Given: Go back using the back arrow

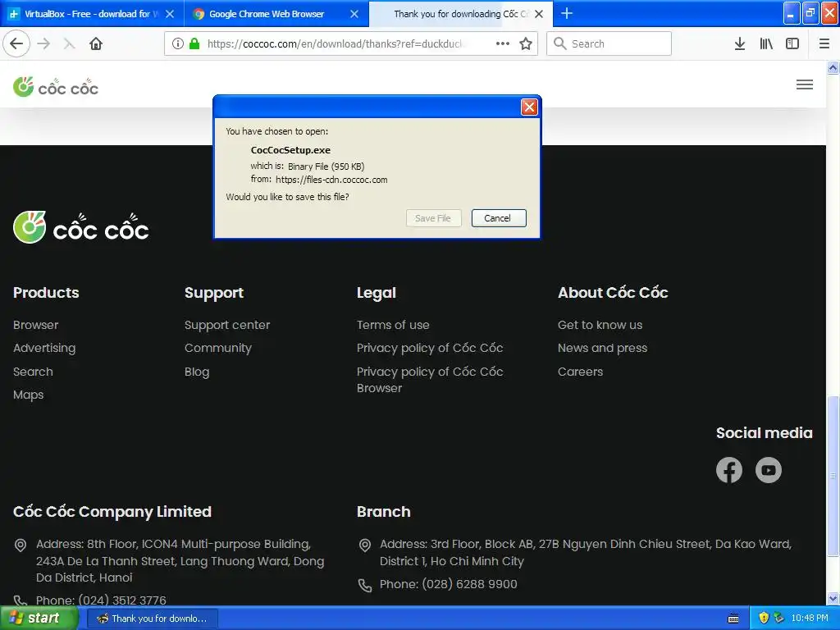Looking at the screenshot, I should click(16, 43).
